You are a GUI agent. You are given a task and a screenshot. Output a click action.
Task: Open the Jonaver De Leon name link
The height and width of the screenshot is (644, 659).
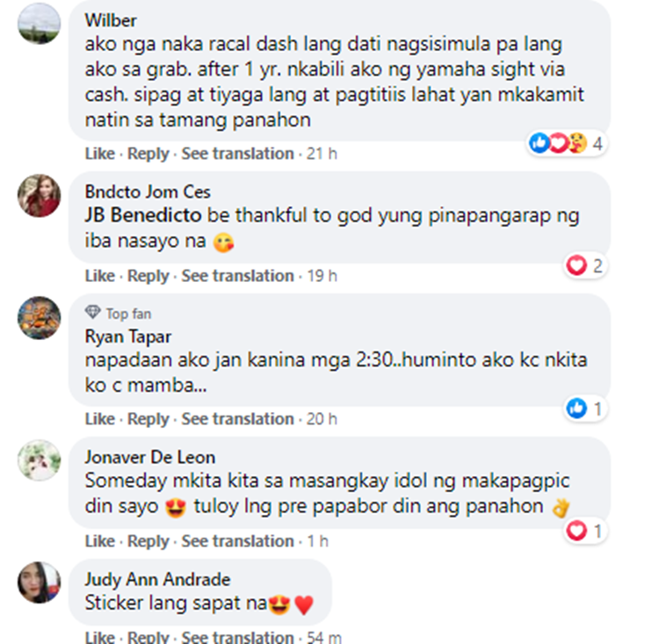coord(150,458)
